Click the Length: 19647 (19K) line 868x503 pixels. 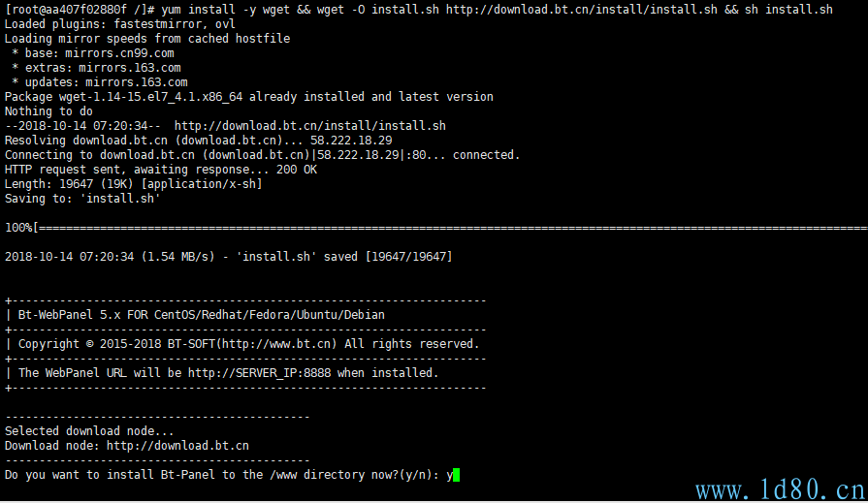(x=134, y=184)
